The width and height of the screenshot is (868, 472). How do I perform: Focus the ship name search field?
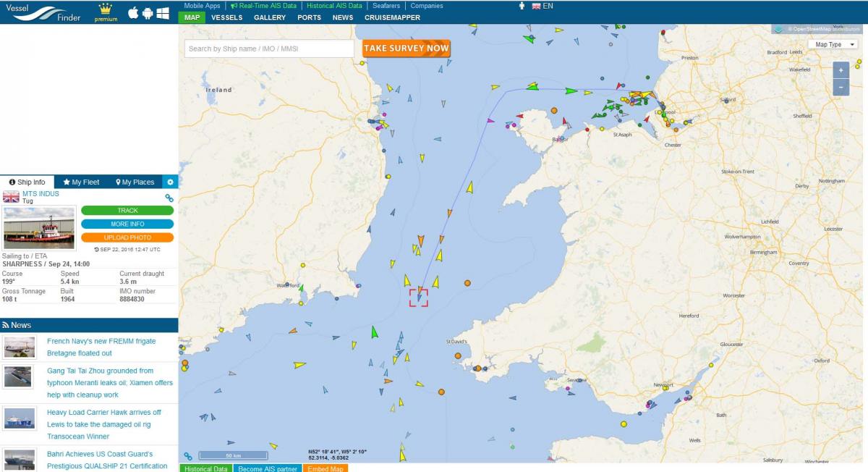point(269,49)
